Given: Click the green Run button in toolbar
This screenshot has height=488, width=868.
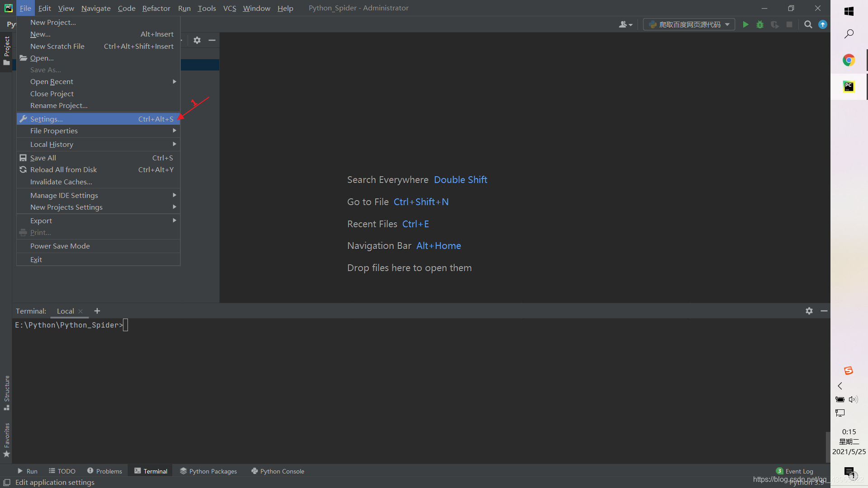Looking at the screenshot, I should [x=745, y=24].
